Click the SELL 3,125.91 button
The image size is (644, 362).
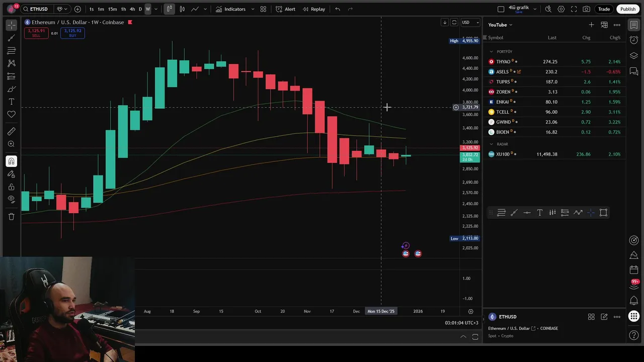click(x=36, y=33)
